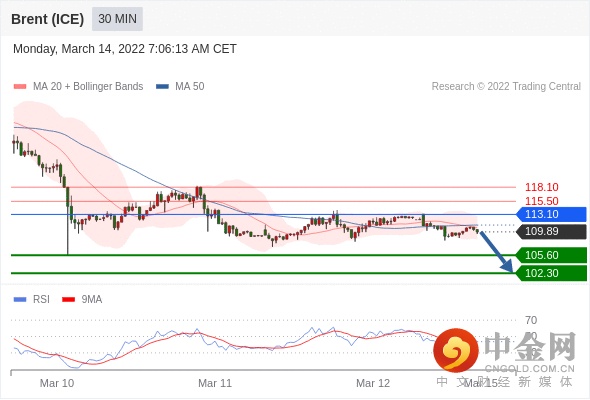Click the 30 MIN timeframe button

[x=117, y=18]
